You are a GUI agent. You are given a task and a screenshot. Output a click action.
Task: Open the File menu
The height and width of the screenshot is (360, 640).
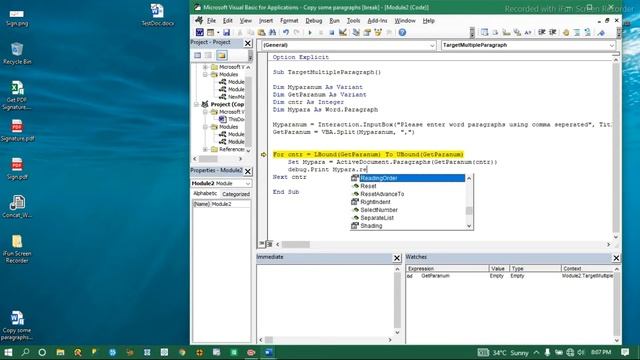[x=211, y=20]
